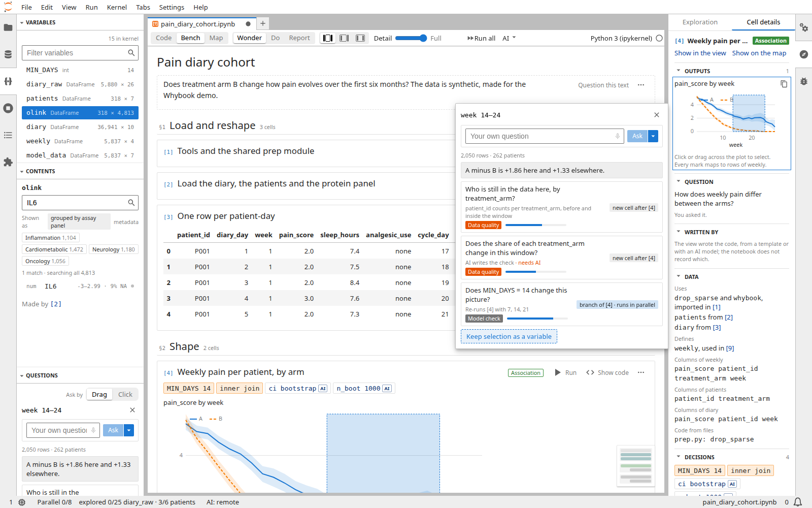Open the database stack sidebar icon
Viewport: 812px width, 508px height.
[x=8, y=54]
